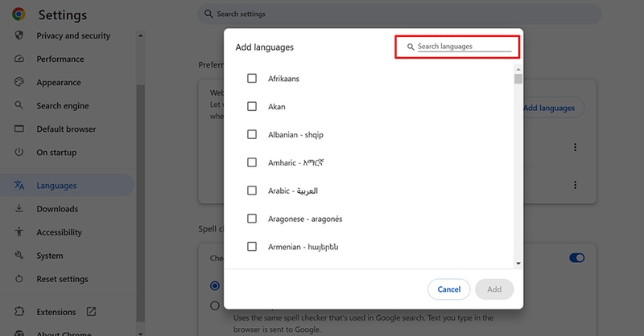The image size is (644, 336).
Task: Open Downloads settings
Action: [x=57, y=209]
